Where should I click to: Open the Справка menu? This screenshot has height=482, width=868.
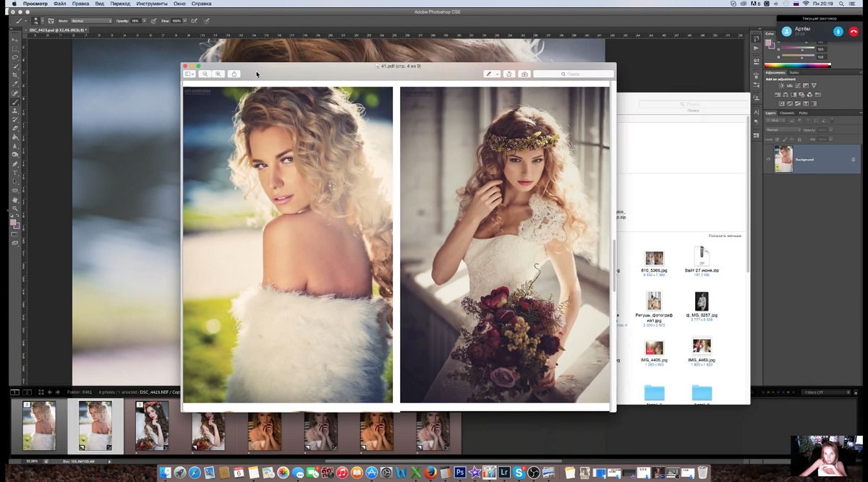pyautogui.click(x=201, y=4)
